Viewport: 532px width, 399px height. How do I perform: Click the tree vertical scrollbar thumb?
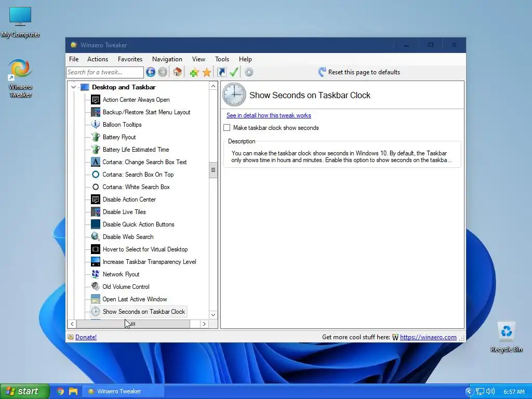click(x=213, y=170)
